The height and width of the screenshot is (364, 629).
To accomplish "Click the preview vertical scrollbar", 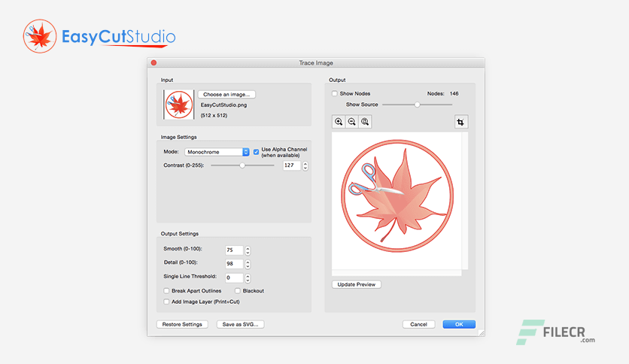I will click(464, 201).
